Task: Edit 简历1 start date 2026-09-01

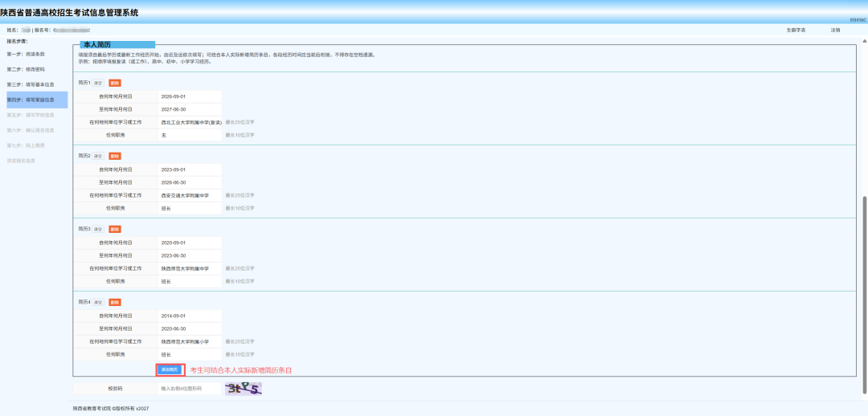Action: (190, 96)
